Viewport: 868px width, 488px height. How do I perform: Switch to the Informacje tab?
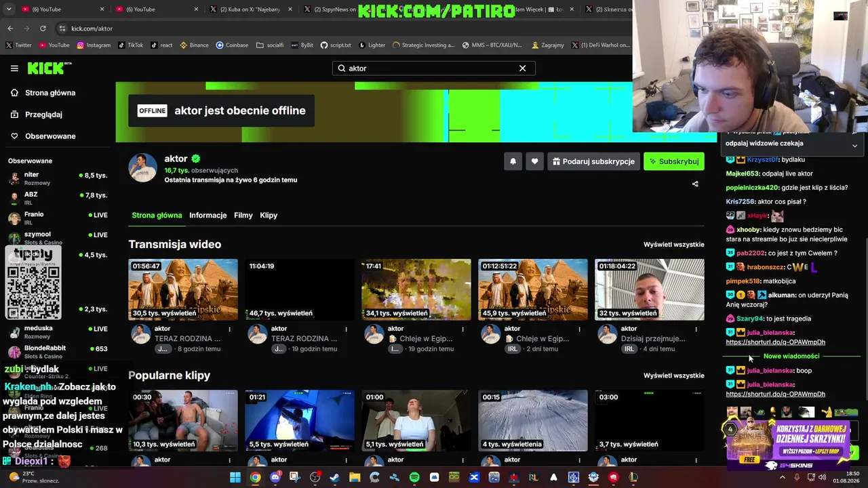208,216
